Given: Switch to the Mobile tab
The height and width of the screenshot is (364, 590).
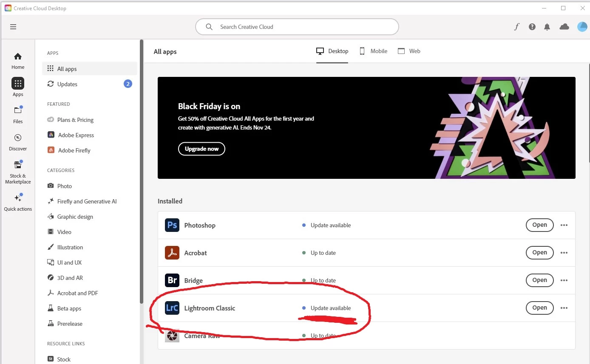Looking at the screenshot, I should point(373,51).
